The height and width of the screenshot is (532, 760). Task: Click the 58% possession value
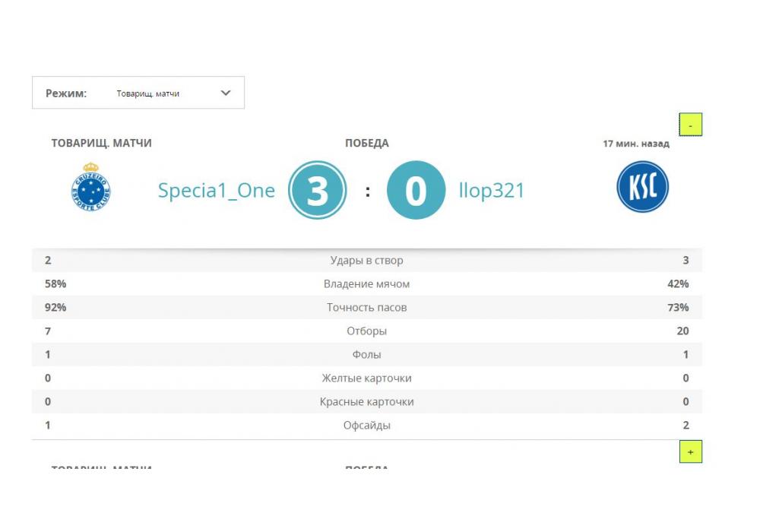[55, 284]
